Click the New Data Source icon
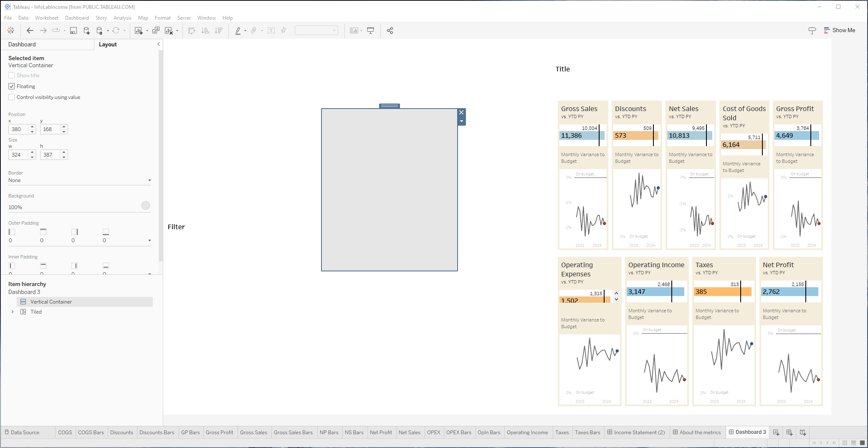The width and height of the screenshot is (868, 448). pos(86,30)
